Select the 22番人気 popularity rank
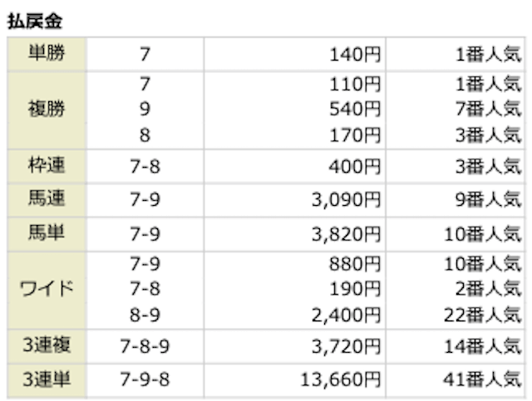The image size is (532, 401). (483, 315)
